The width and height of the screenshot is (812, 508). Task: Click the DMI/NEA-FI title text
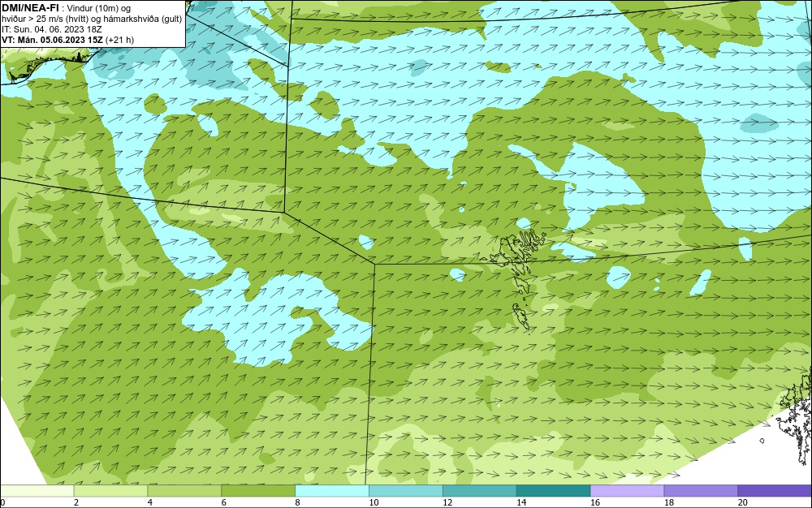pyautogui.click(x=30, y=7)
